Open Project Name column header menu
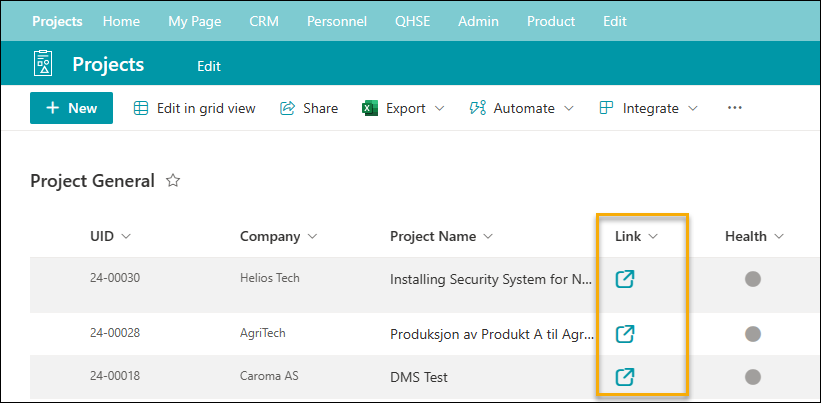 [x=441, y=237]
